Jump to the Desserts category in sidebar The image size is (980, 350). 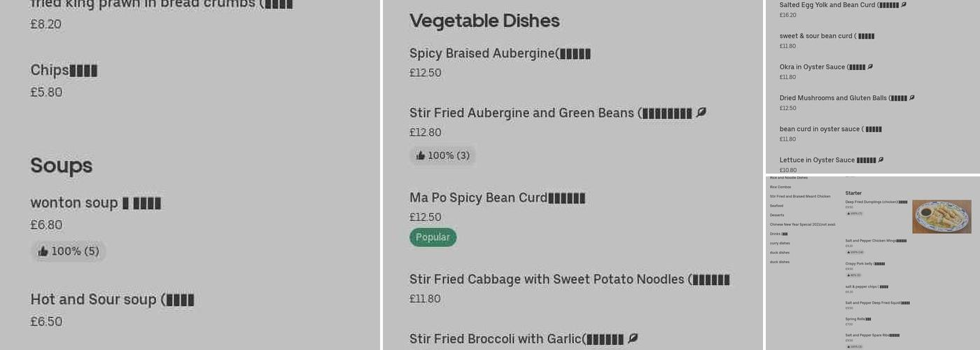pos(777,215)
